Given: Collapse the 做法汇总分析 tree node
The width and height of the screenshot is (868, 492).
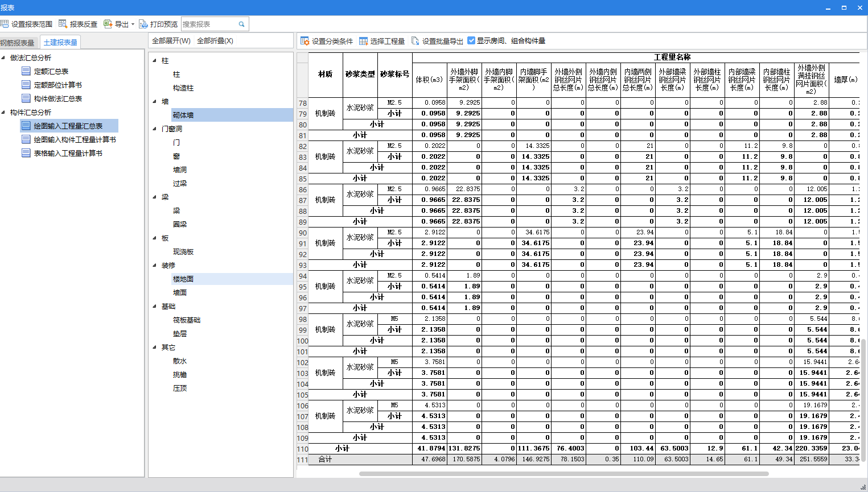Looking at the screenshot, I should [x=3, y=57].
